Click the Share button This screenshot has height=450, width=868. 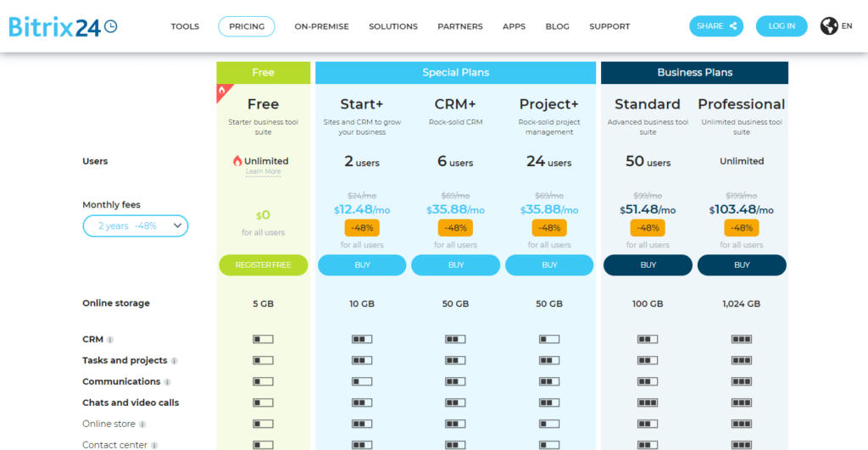716,26
